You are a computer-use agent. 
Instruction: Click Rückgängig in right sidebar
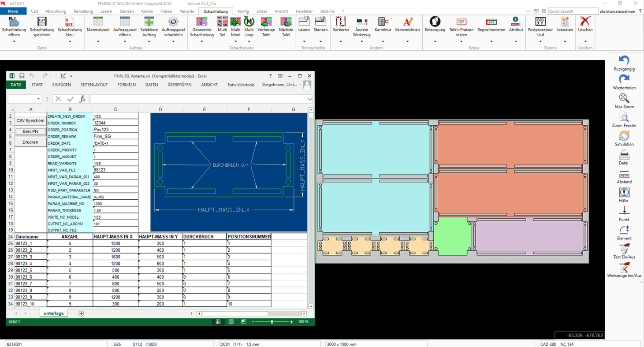point(624,60)
